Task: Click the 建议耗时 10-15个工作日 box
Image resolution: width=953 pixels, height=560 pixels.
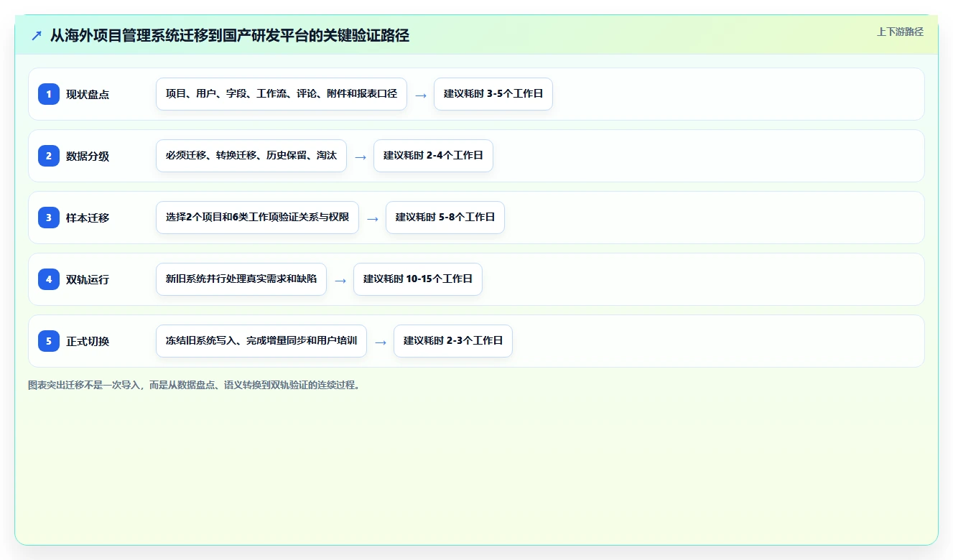Action: (418, 279)
